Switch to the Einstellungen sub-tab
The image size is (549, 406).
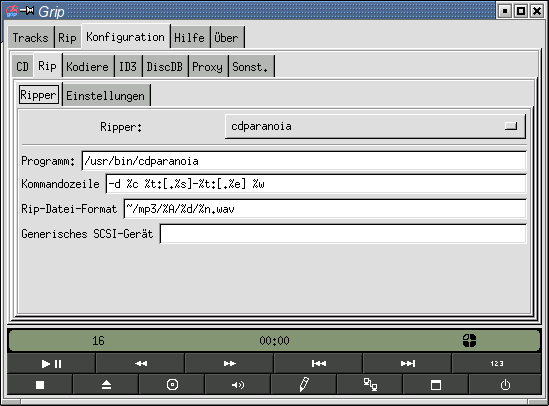coord(106,95)
